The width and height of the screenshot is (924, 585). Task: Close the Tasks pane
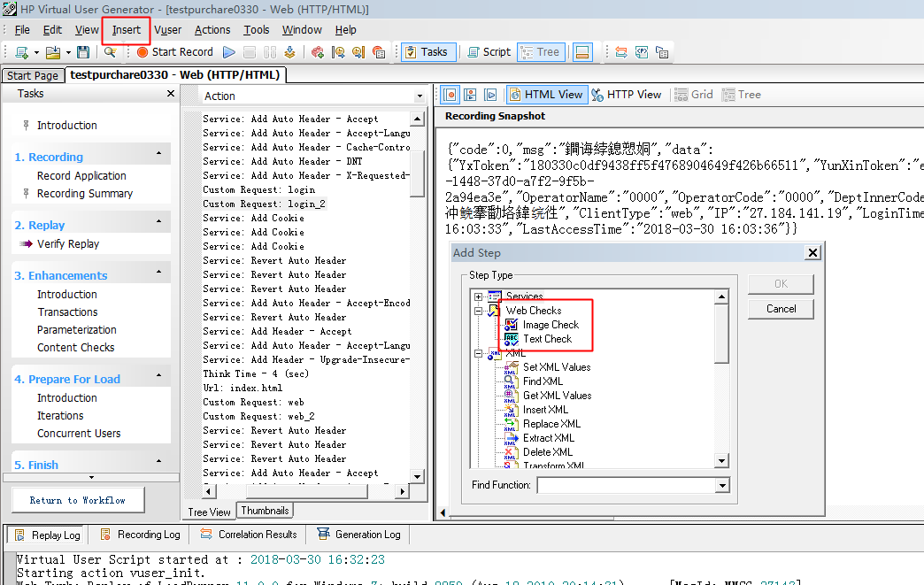171,94
